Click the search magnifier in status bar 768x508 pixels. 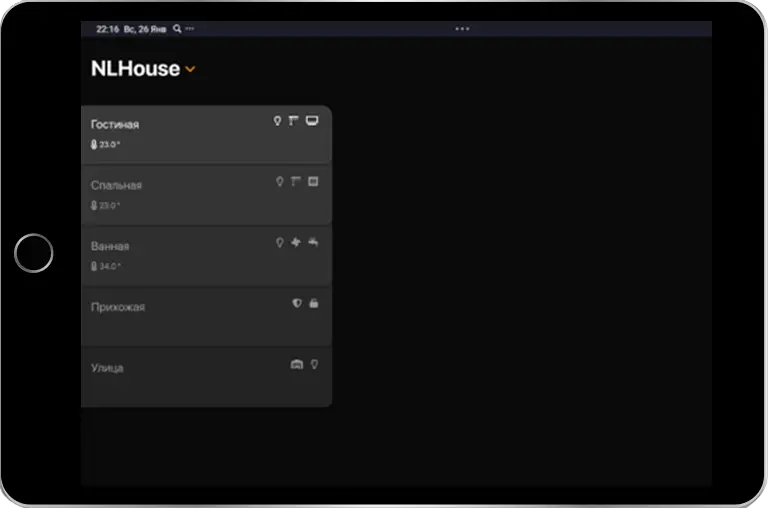click(177, 29)
